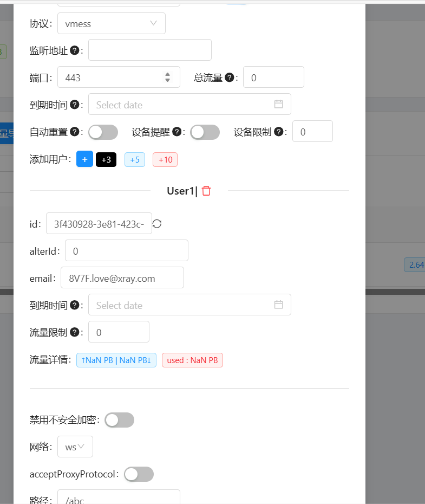Click the email input field
The width and height of the screenshot is (425, 504).
(122, 277)
